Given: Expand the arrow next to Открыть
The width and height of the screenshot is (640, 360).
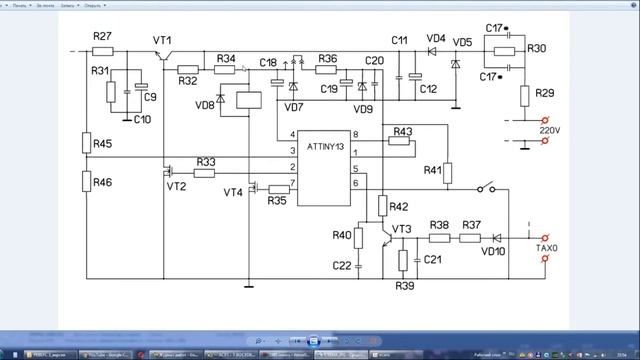Looking at the screenshot, I should coord(105,6).
